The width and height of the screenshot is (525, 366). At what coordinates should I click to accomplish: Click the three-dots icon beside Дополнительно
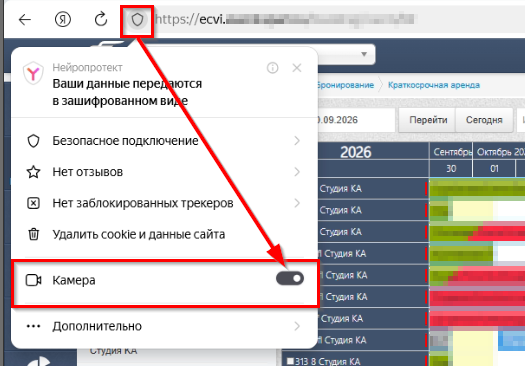point(33,326)
